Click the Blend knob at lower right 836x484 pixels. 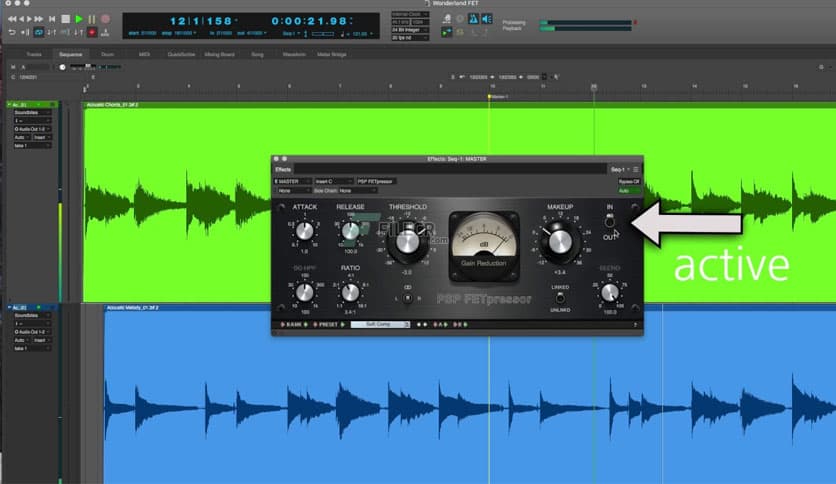[609, 293]
